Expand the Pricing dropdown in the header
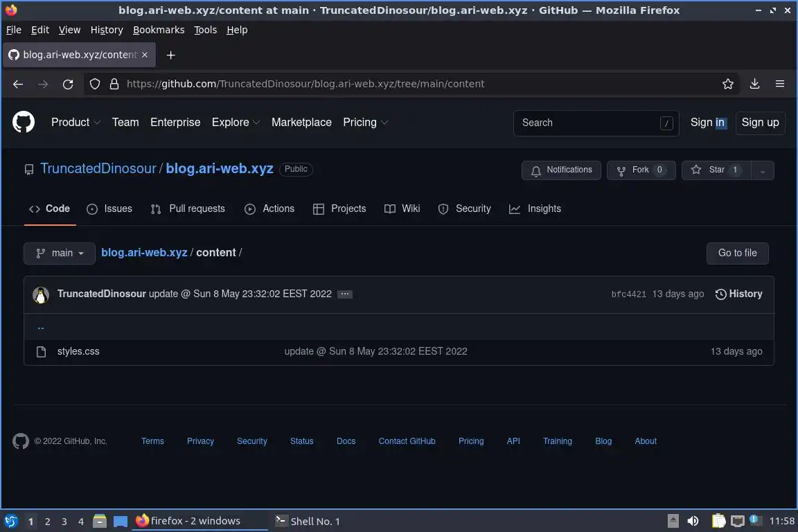The width and height of the screenshot is (798, 532). click(366, 123)
